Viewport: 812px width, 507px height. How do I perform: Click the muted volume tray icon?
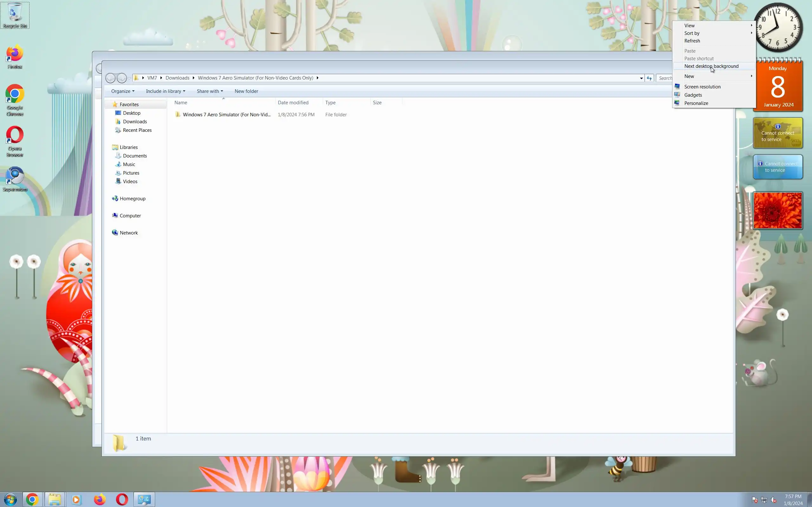click(x=773, y=500)
